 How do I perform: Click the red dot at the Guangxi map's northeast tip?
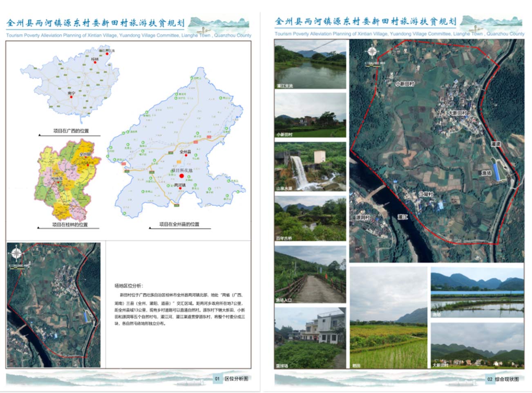coord(107,54)
